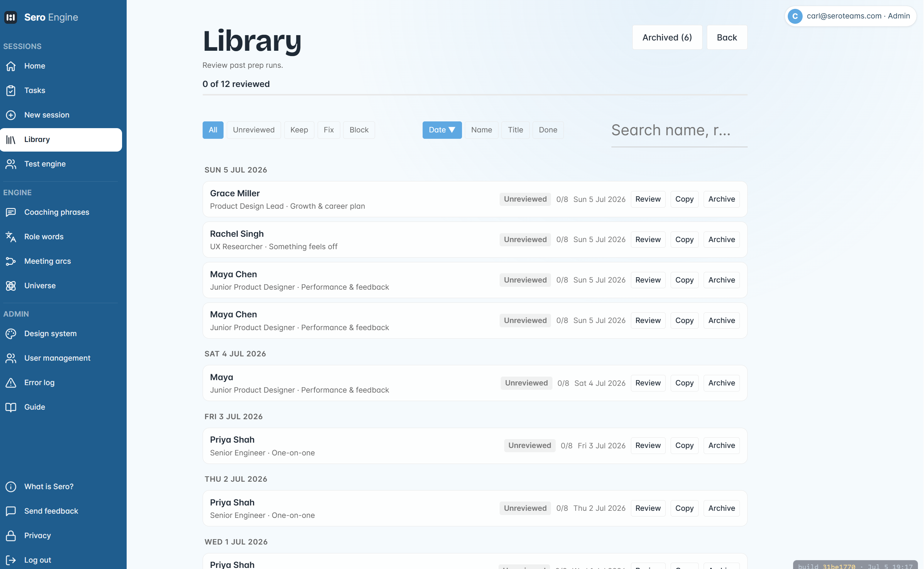Screen dimensions: 924x569
Task: Click the Coaching phrases message icon
Action: pos(11,212)
